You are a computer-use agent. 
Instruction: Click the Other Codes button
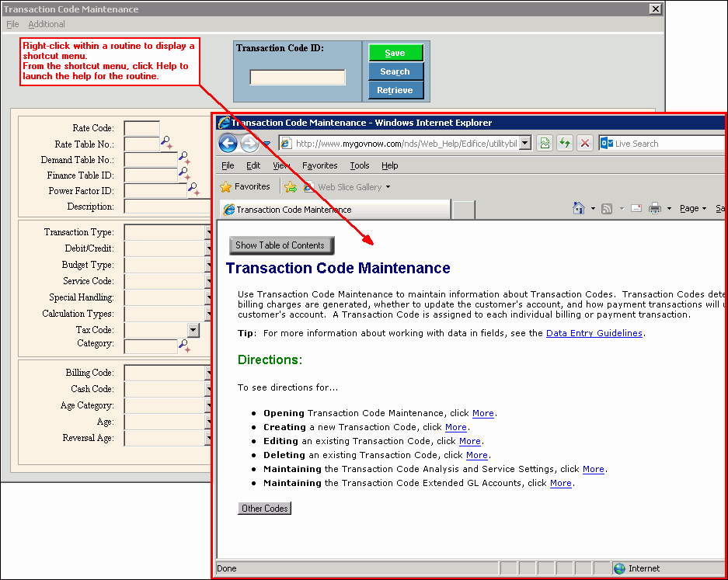click(x=264, y=508)
